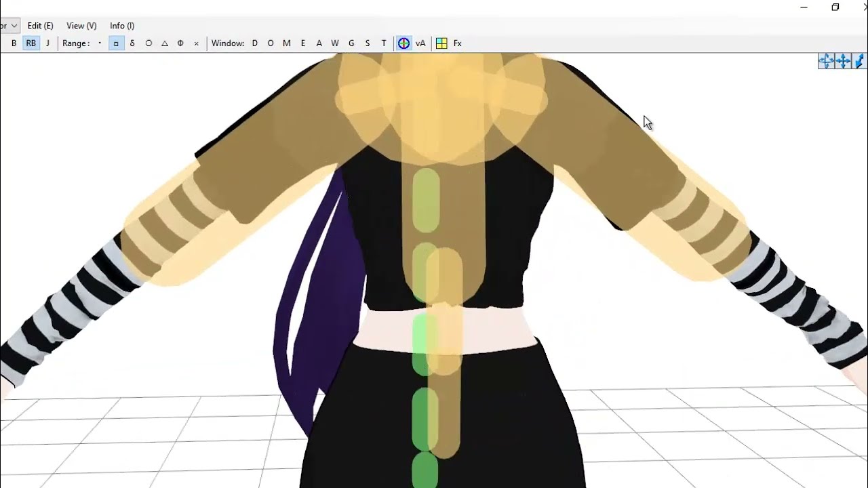Toggle the B (bone) selection filter
This screenshot has width=868, height=488.
14,43
